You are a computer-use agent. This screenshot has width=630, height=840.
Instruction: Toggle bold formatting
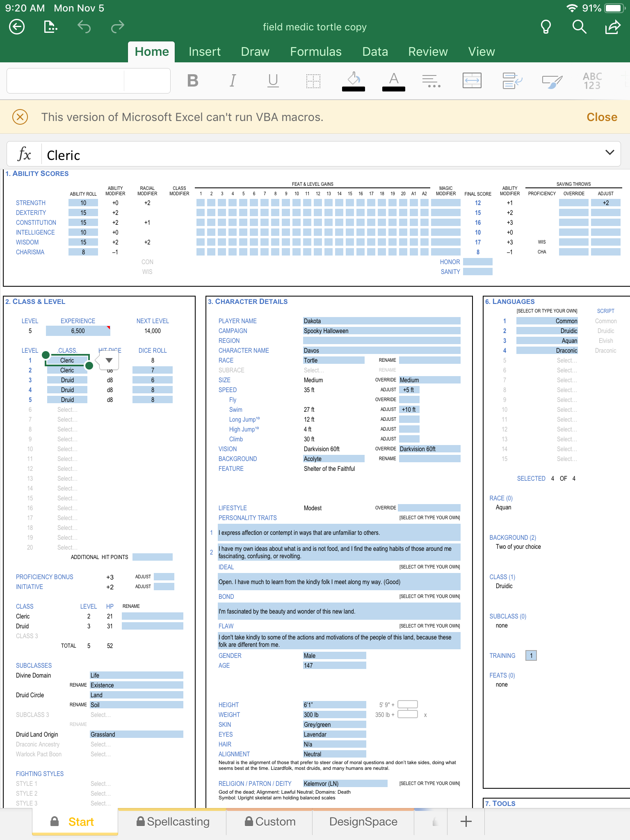tap(193, 81)
